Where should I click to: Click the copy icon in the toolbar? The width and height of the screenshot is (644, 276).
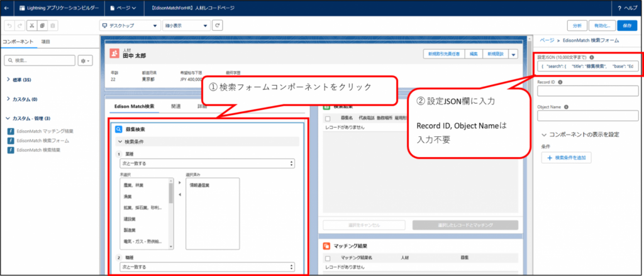[42, 26]
